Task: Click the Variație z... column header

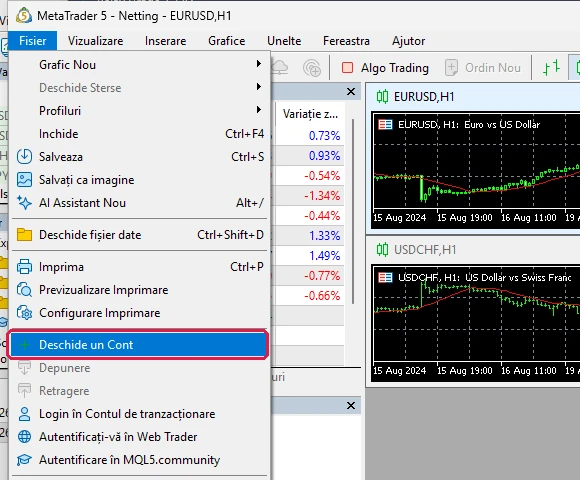Action: tap(310, 114)
